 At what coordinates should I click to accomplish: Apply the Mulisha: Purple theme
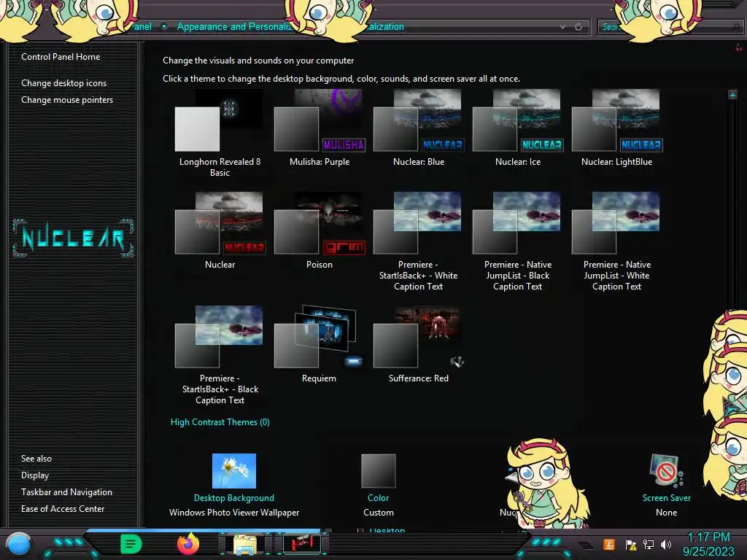(320, 128)
